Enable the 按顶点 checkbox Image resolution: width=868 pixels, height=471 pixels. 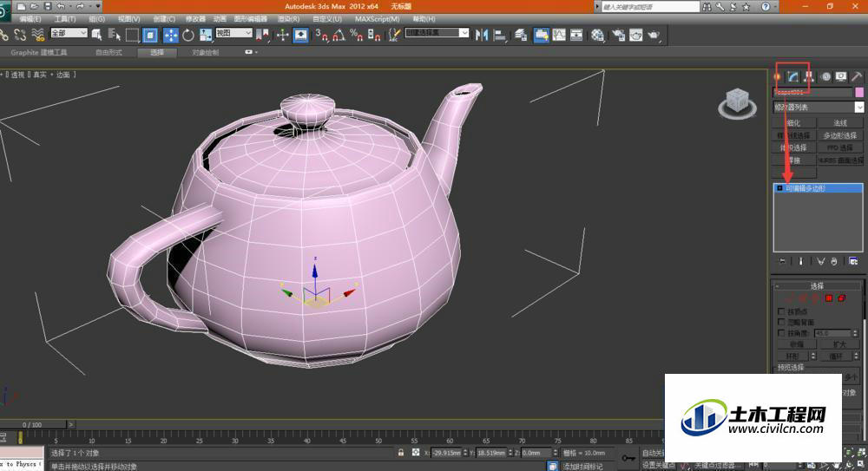pyautogui.click(x=781, y=311)
